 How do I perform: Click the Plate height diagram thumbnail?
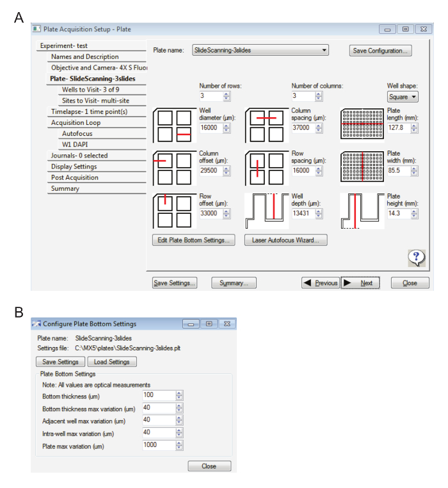click(x=362, y=211)
